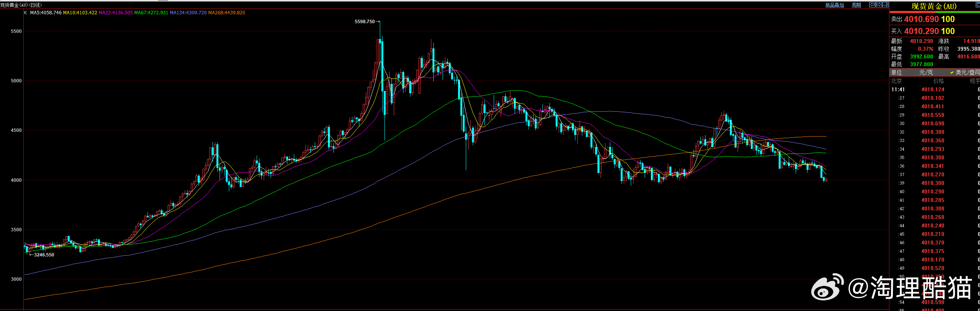This screenshot has height=311, width=980.
Task: Click the 最新 value 4010.290
Action: (x=922, y=41)
